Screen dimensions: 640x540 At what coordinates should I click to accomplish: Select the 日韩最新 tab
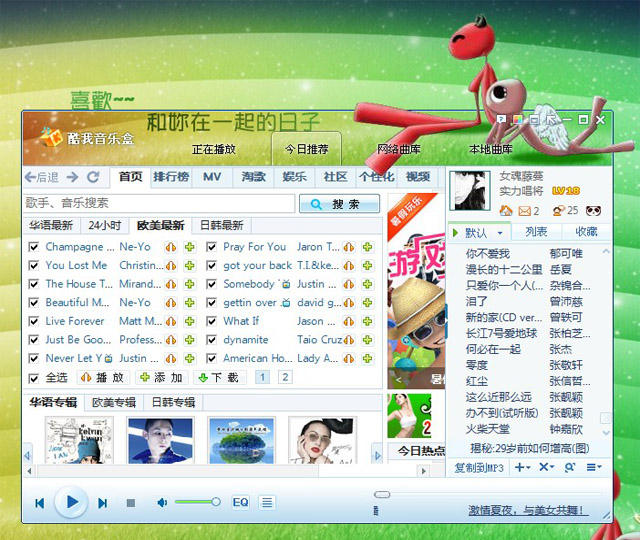tap(222, 225)
